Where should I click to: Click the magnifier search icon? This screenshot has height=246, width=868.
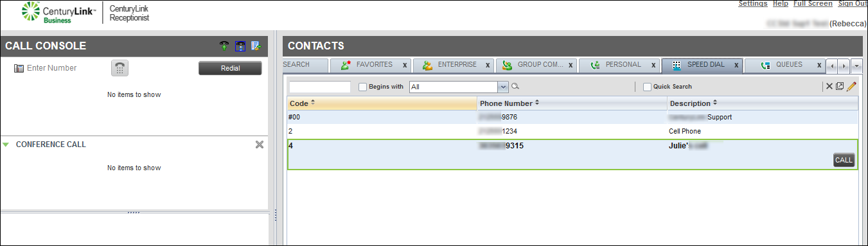pos(515,86)
